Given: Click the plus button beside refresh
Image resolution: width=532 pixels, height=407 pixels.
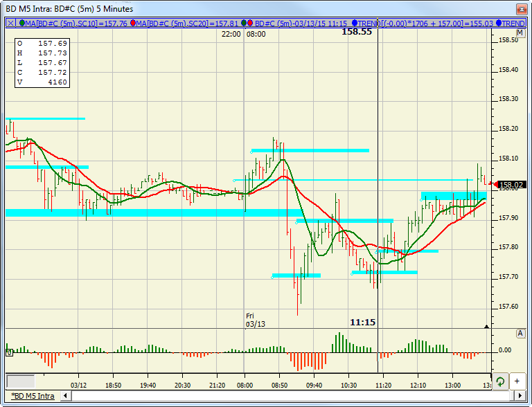Looking at the screenshot, I should tap(517, 381).
